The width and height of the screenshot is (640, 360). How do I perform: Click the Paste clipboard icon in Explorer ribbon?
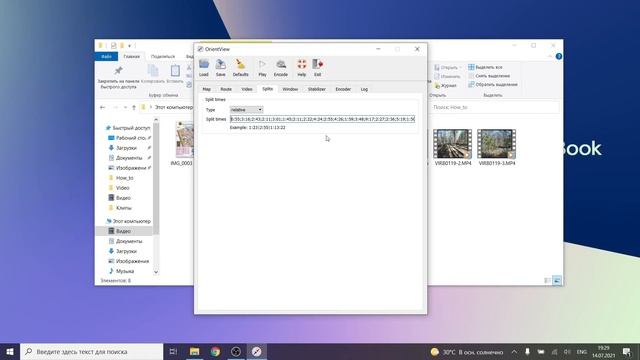pyautogui.click(x=175, y=71)
